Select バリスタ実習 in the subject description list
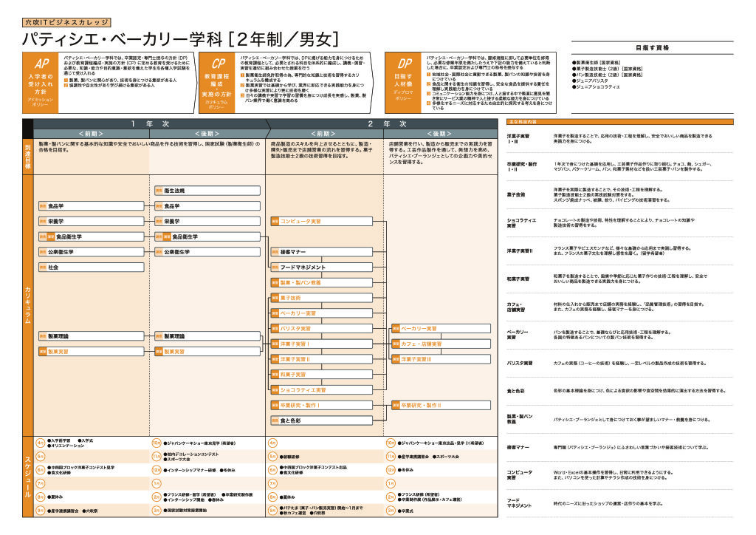Screen dimensions: 756x535 click(520, 364)
